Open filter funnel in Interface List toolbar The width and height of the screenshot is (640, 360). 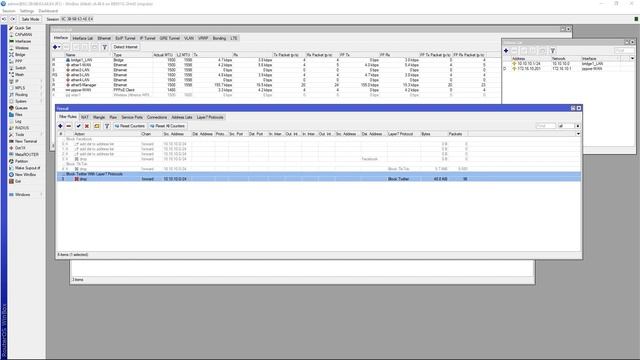(104, 47)
